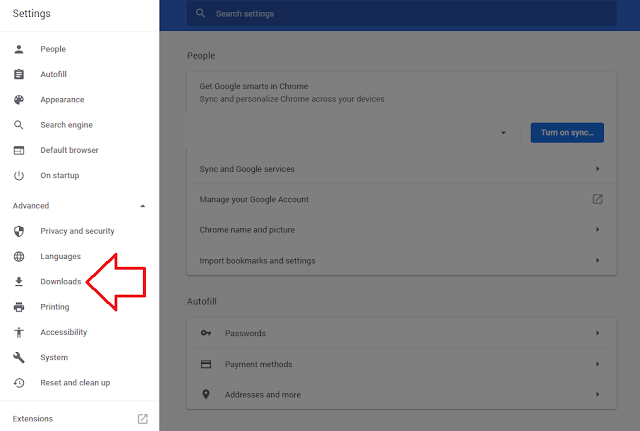Open Reset and clean up section

tap(75, 383)
